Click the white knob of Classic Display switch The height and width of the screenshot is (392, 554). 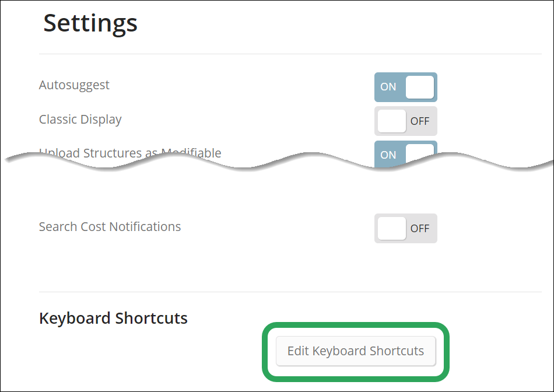pyautogui.click(x=391, y=121)
